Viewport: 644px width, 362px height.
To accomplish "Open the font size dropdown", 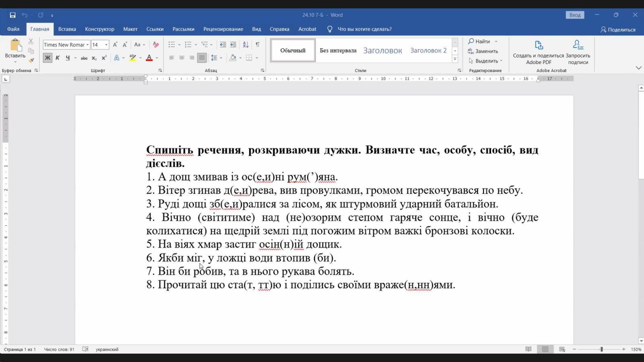I will point(106,45).
